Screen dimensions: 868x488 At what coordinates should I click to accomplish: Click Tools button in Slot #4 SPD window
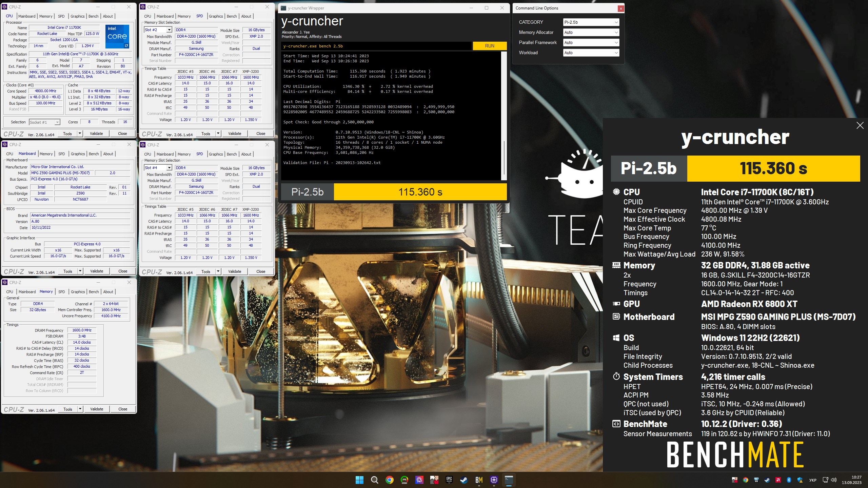click(x=206, y=271)
